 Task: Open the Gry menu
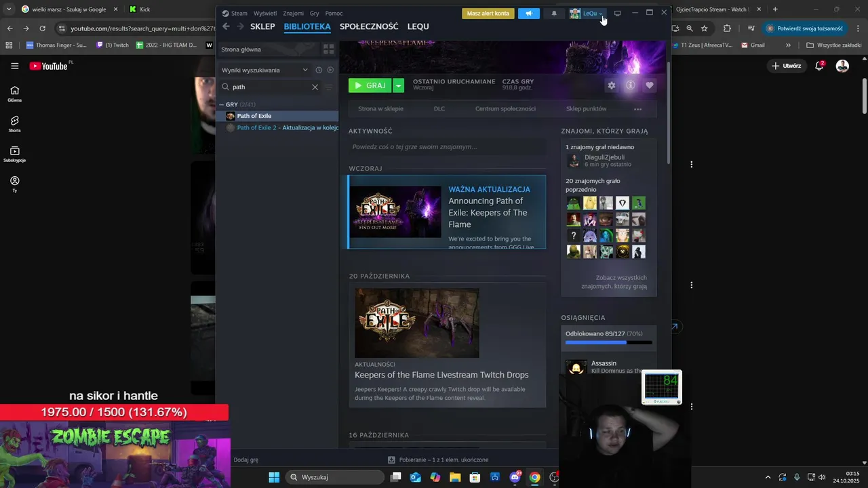pos(315,13)
